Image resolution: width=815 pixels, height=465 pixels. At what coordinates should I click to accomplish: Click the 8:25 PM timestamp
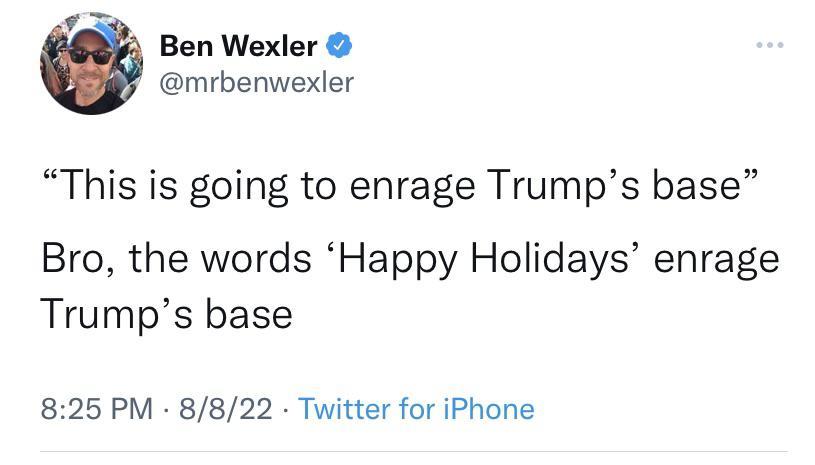coord(99,409)
